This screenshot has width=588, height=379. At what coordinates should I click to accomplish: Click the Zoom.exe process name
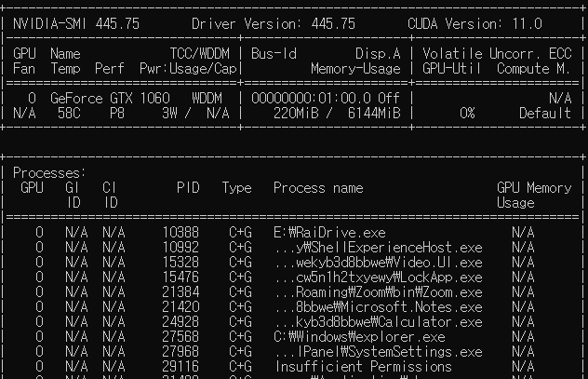click(379, 292)
